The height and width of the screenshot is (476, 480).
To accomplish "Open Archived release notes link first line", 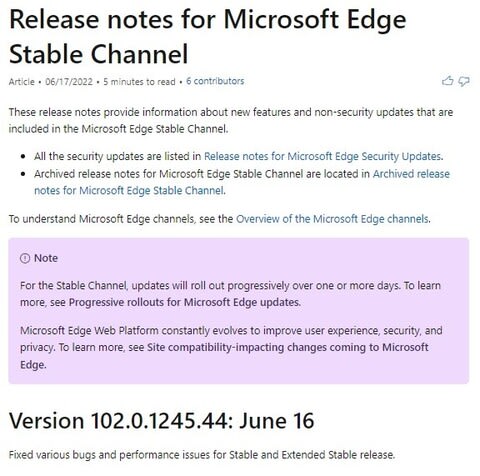I will (x=411, y=173).
